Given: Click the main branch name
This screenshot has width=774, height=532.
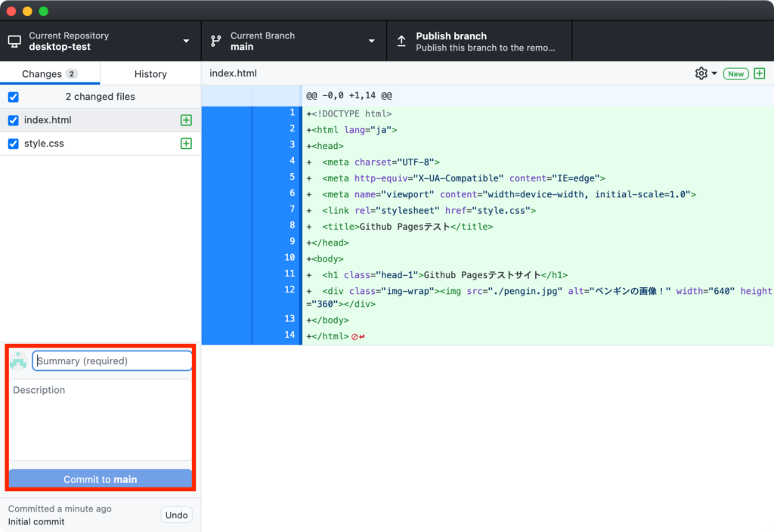Looking at the screenshot, I should pyautogui.click(x=242, y=47).
